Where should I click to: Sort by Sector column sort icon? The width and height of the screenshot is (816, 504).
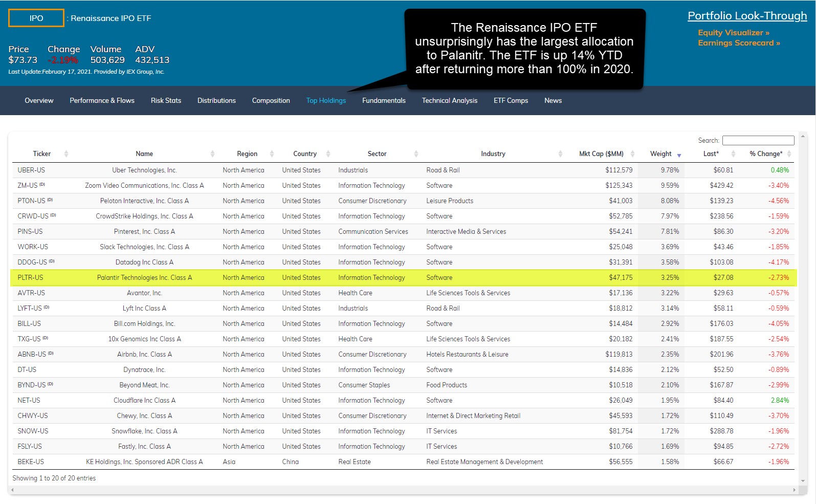click(x=416, y=154)
